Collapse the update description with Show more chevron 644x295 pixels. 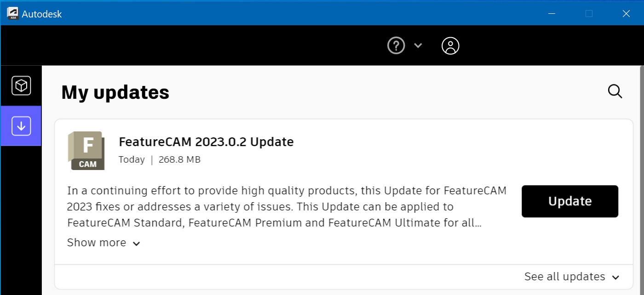[136, 243]
